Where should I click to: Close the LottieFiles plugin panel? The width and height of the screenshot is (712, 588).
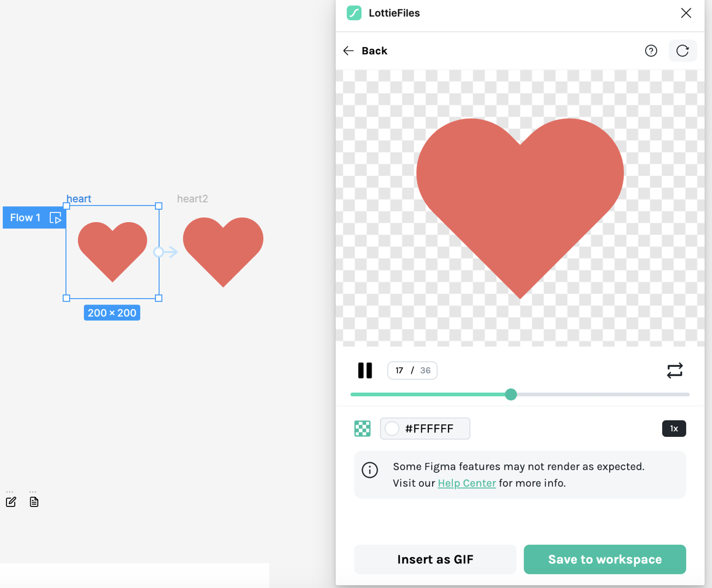(x=686, y=13)
